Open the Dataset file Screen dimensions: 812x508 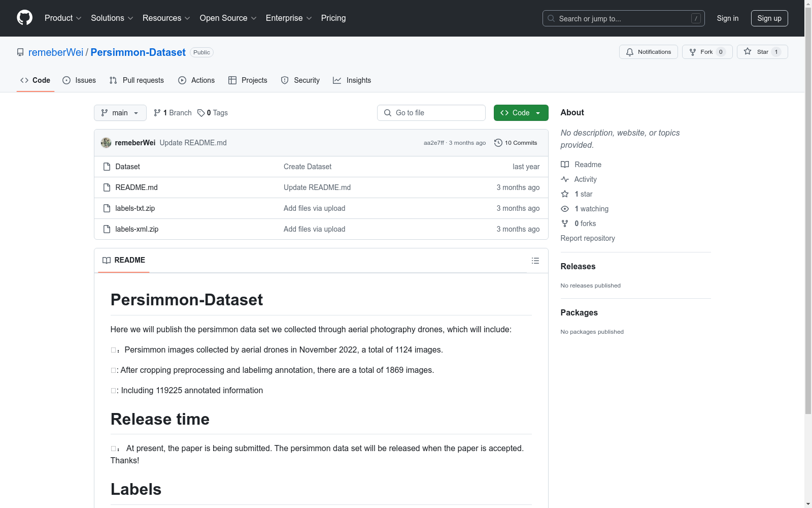(x=127, y=167)
